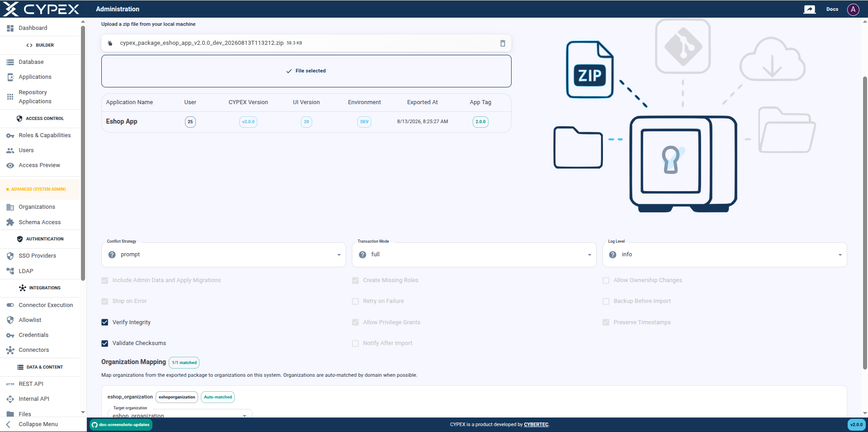The height and width of the screenshot is (432, 868).
Task: Toggle Allow Privilege Grants checkbox
Action: coord(355,322)
